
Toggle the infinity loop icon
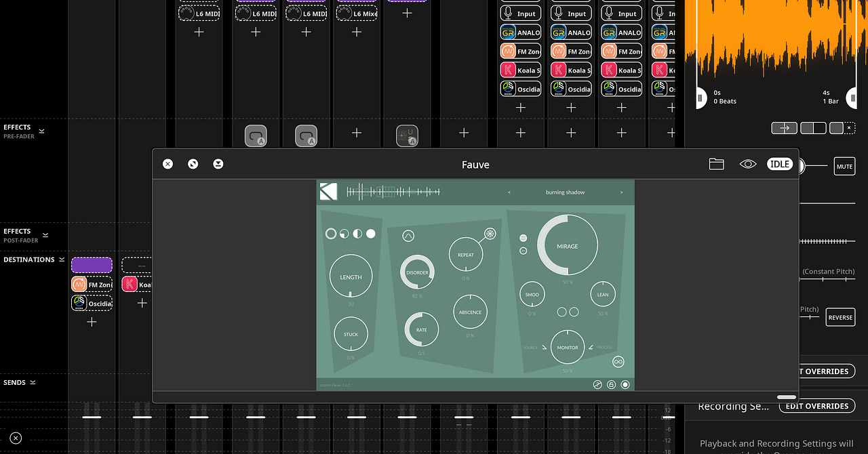[618, 363]
